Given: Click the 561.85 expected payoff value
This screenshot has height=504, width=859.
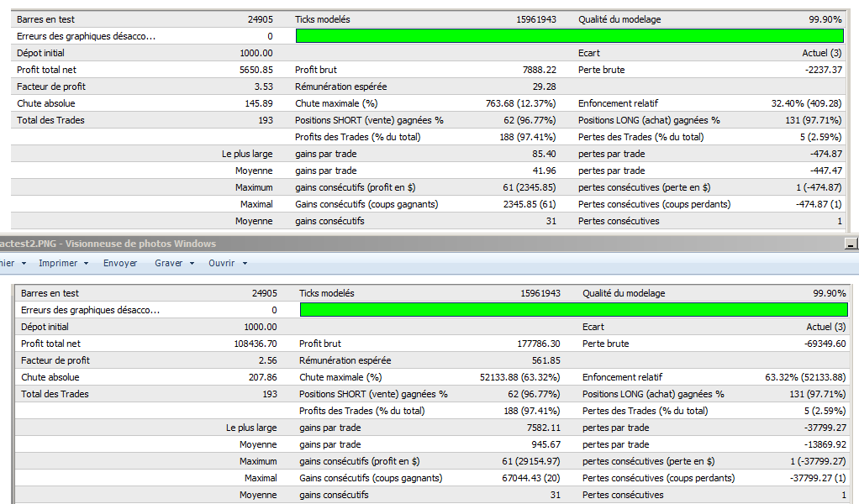Looking at the screenshot, I should tap(545, 360).
